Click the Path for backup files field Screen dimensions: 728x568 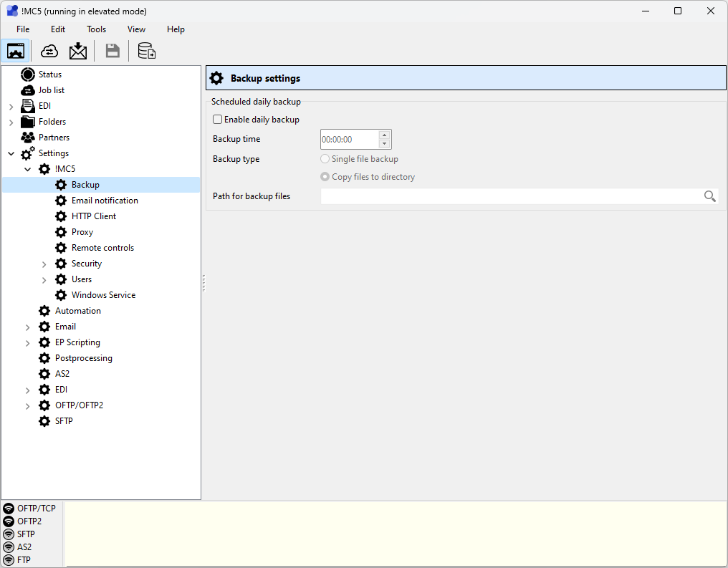point(512,196)
